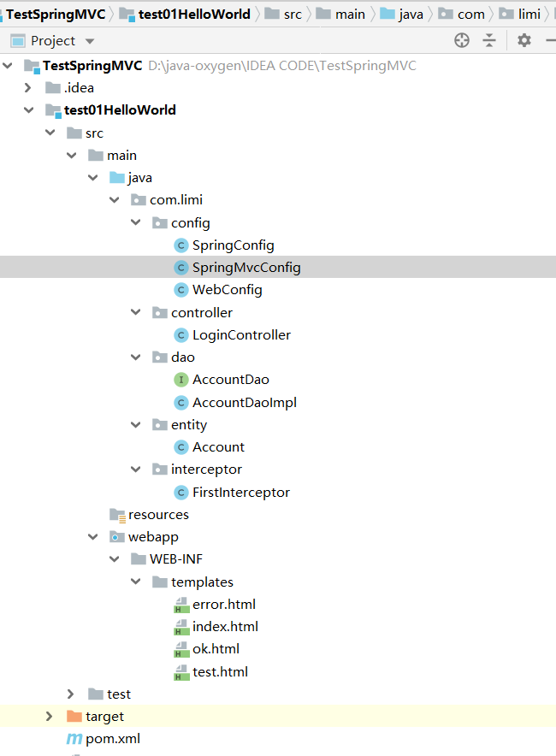Click the Maven icon next to pom.xml
This screenshot has height=756, width=556.
pos(77,738)
